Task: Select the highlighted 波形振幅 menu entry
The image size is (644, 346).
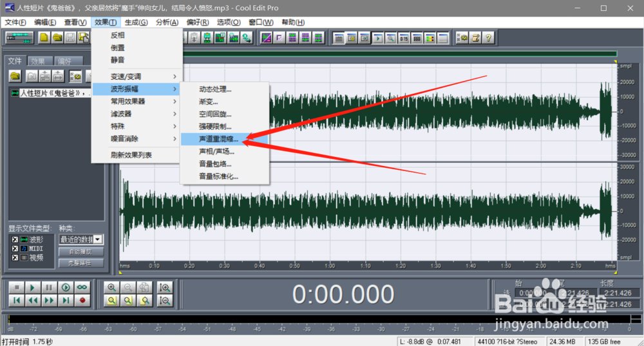Action: click(x=137, y=89)
